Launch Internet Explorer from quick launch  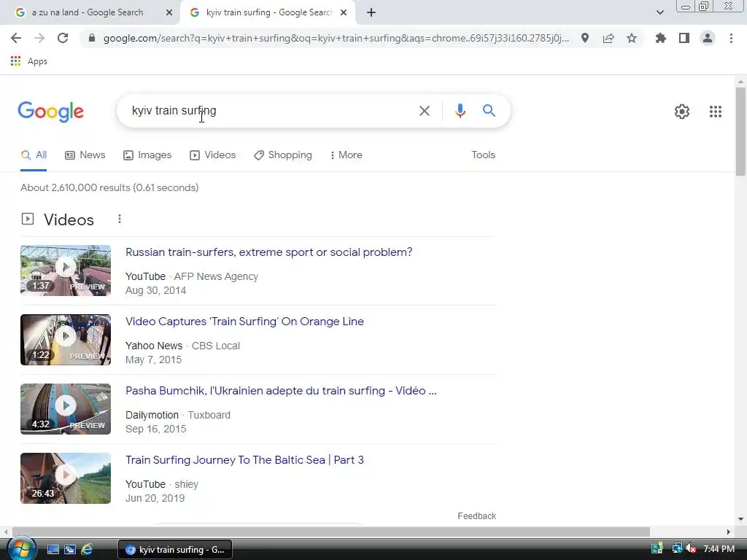point(87,550)
